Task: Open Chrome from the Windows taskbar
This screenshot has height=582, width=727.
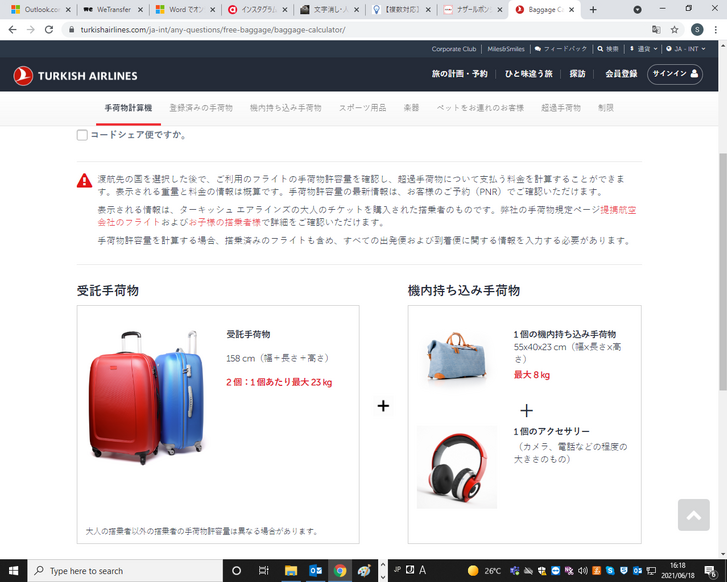Action: pos(340,571)
